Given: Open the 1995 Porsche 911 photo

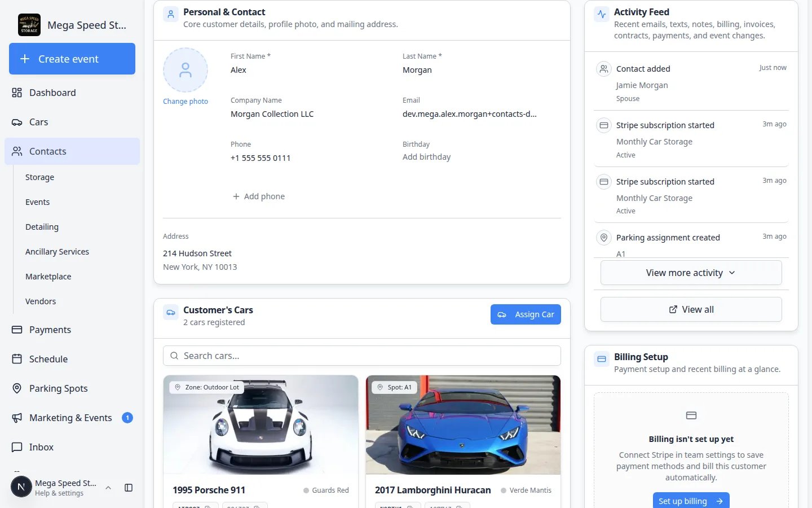Looking at the screenshot, I should [x=261, y=425].
